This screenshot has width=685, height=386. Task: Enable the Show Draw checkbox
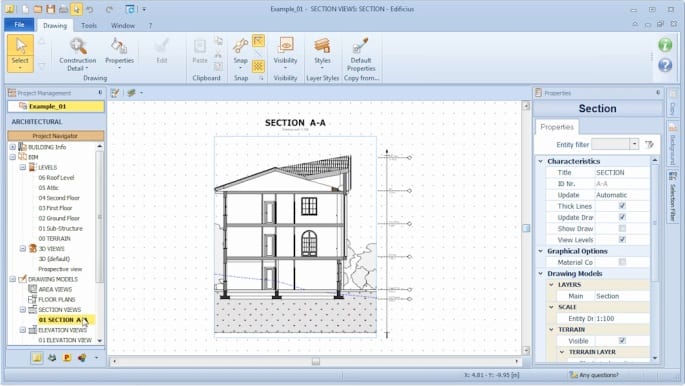[622, 228]
